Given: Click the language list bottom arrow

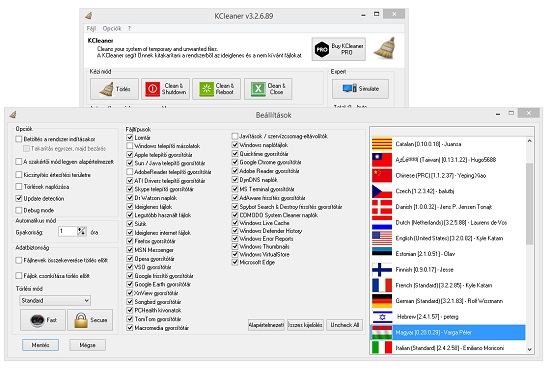Looking at the screenshot, I should (530, 349).
